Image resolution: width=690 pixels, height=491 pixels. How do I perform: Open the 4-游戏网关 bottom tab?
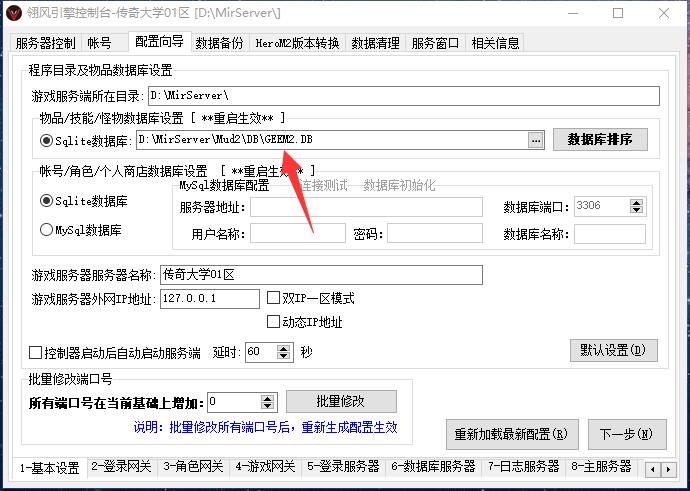coord(265,467)
